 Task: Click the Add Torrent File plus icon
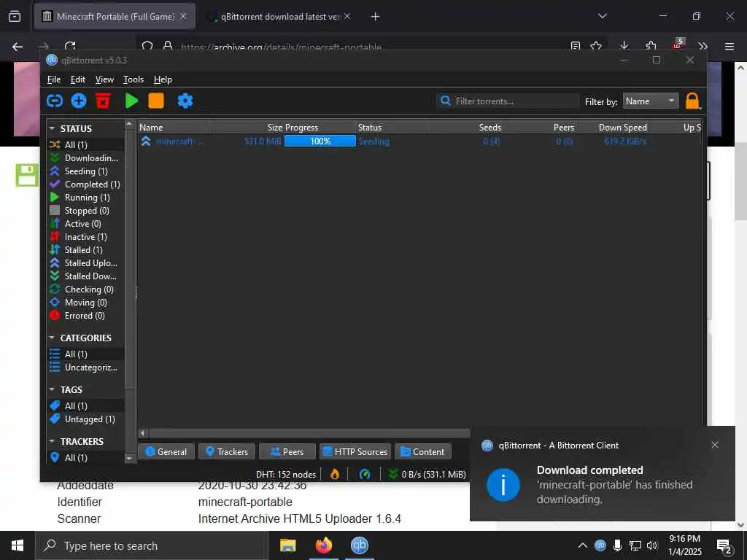pyautogui.click(x=79, y=101)
